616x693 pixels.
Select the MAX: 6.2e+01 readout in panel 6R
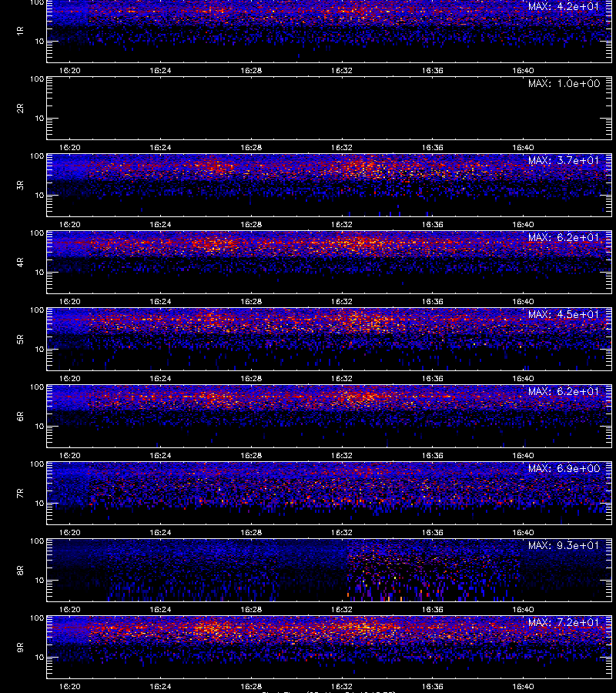coord(564,392)
